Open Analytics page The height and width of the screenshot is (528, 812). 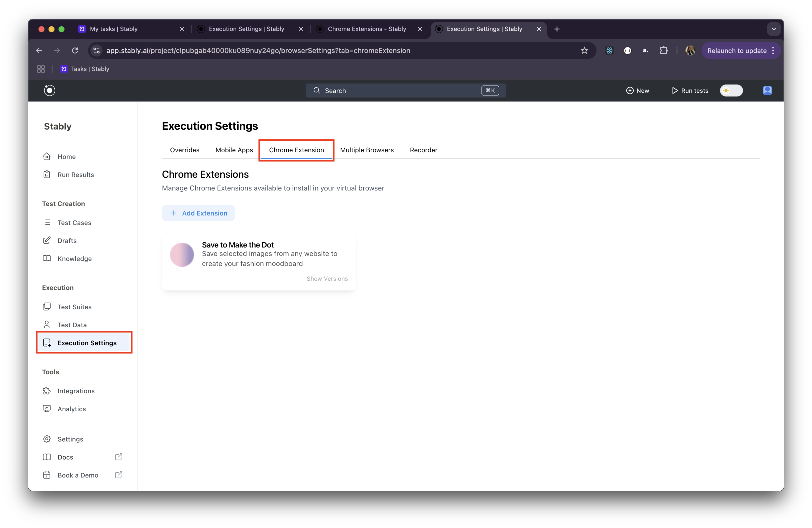click(72, 409)
